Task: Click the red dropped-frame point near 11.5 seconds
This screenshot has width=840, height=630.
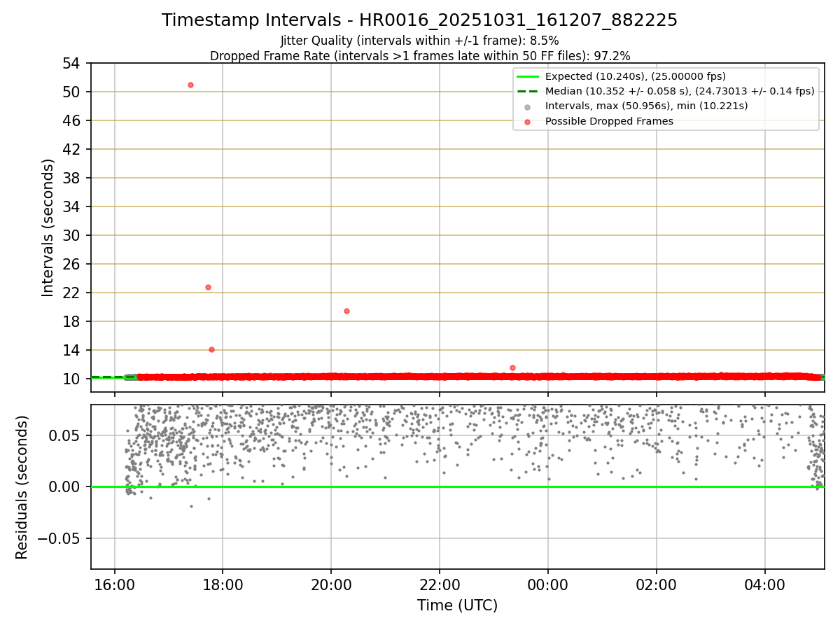Action: pyautogui.click(x=512, y=367)
